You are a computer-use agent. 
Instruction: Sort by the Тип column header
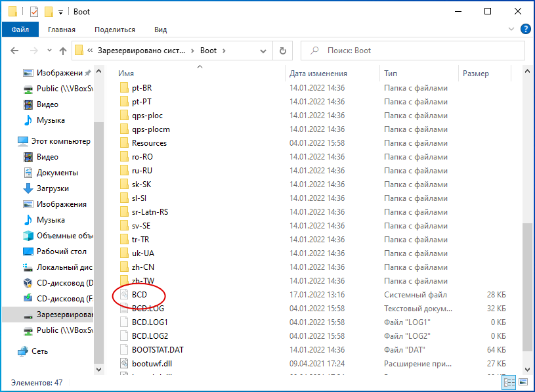coord(391,74)
